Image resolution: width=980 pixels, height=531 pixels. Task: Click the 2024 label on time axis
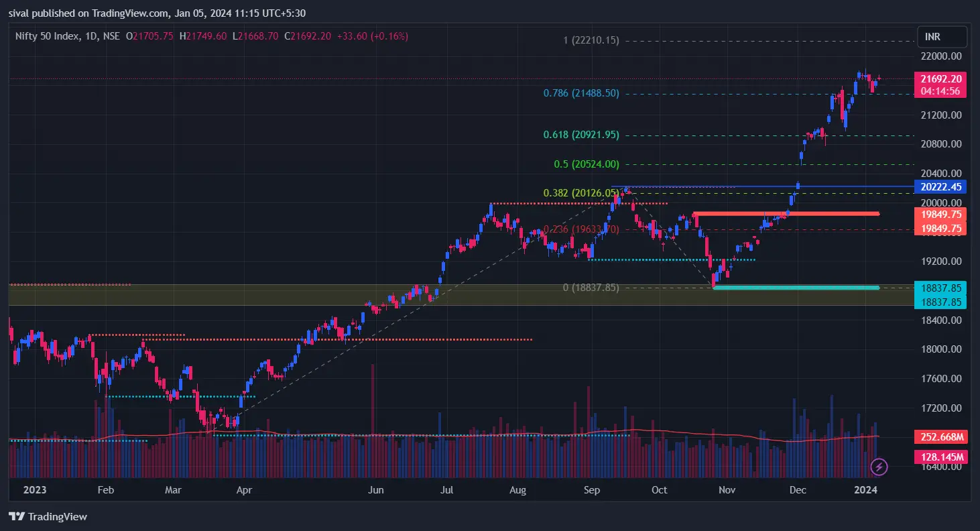865,490
